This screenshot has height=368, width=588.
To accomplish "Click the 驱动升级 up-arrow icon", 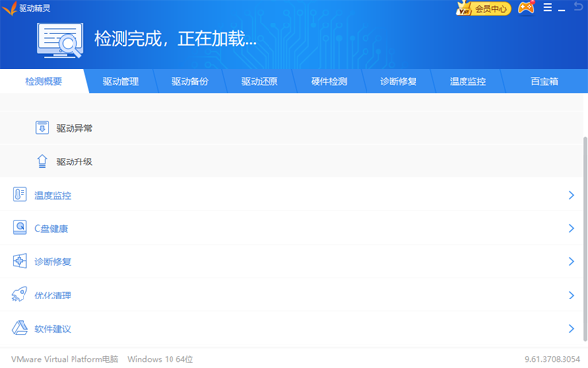I will (x=42, y=161).
